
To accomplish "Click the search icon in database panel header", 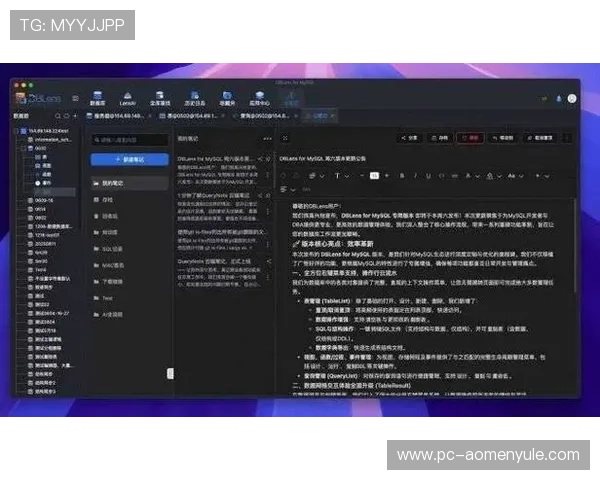I will coord(58,116).
